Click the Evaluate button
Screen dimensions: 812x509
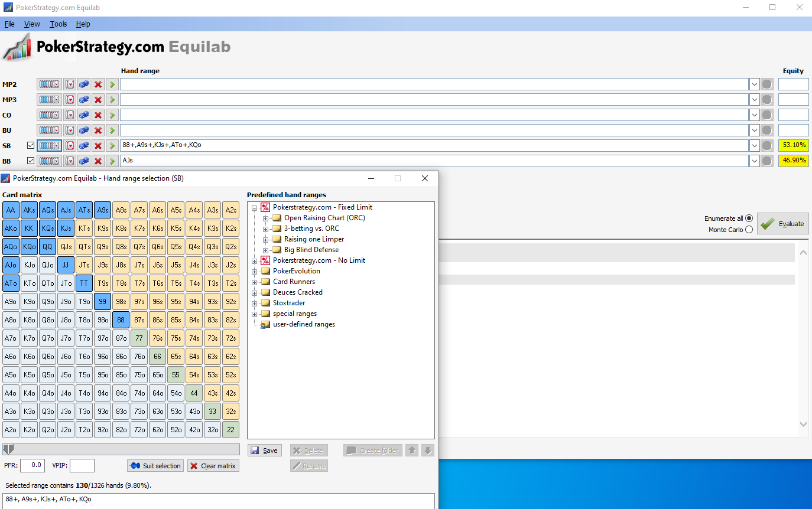point(782,224)
